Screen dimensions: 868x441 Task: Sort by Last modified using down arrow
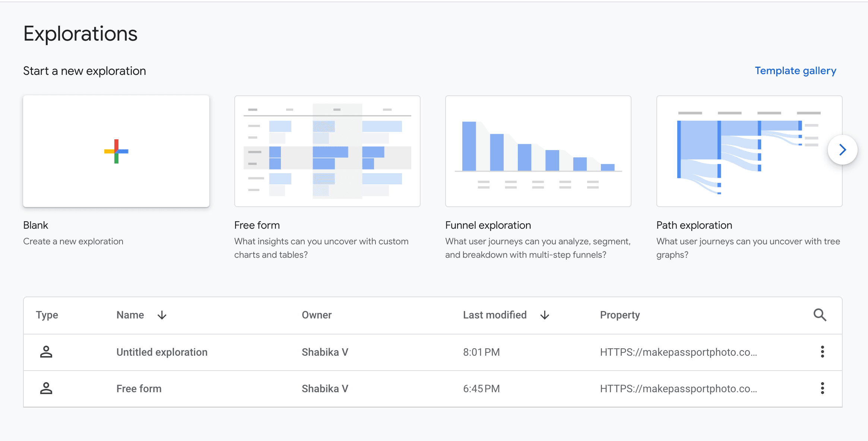point(545,315)
